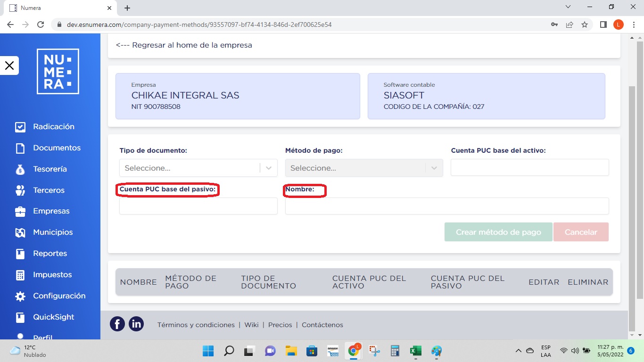The image size is (644, 362).
Task: Open the Términos y condiciones link
Action: [x=196, y=325]
